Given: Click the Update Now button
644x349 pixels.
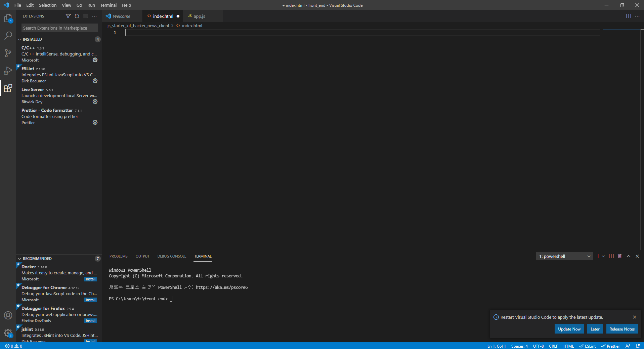Looking at the screenshot, I should pyautogui.click(x=569, y=329).
